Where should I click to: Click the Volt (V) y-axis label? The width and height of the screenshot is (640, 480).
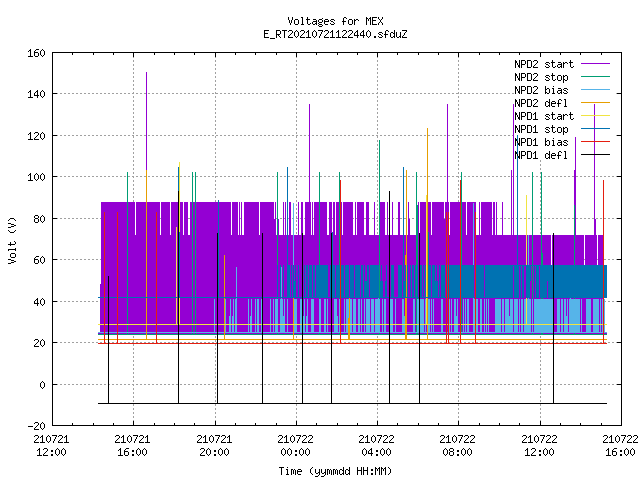(12, 240)
